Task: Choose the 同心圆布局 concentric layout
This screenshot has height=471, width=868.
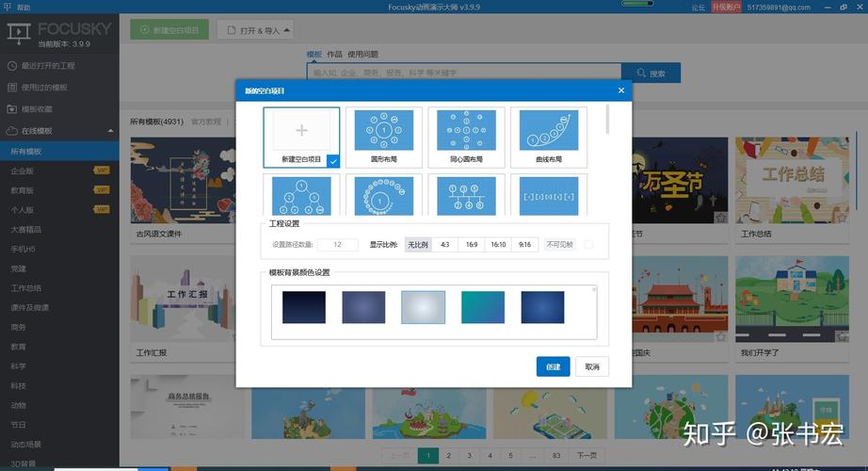Action: coord(466,138)
